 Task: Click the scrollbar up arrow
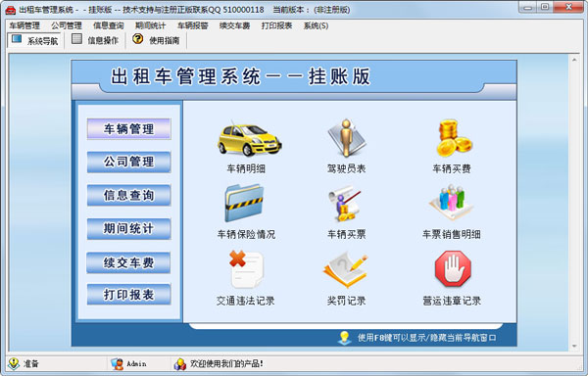coord(574,59)
